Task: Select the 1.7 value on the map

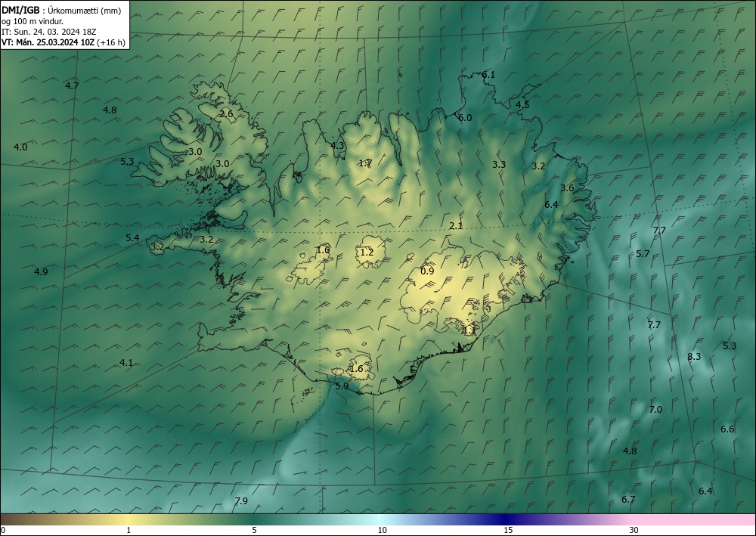Action: [x=365, y=163]
